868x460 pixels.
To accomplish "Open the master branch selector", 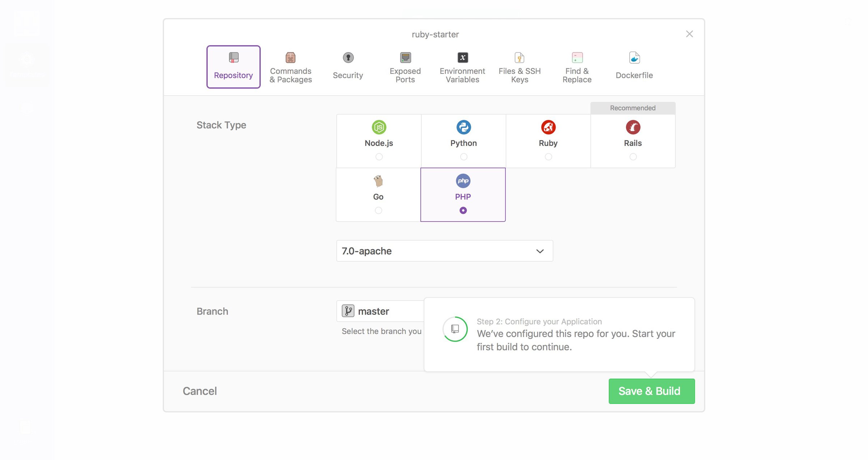I will 380,311.
